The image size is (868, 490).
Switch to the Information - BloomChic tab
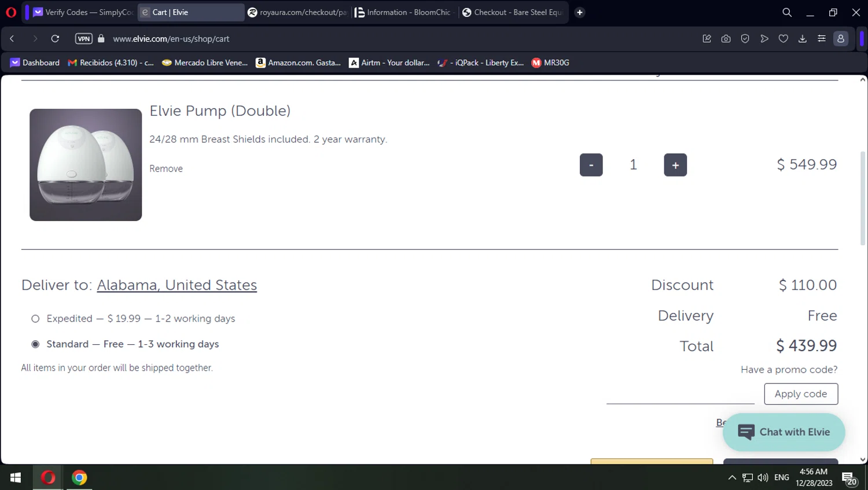(404, 12)
